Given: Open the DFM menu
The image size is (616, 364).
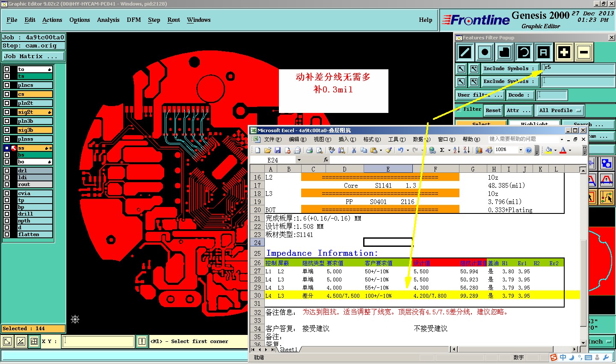Looking at the screenshot, I should (x=134, y=20).
